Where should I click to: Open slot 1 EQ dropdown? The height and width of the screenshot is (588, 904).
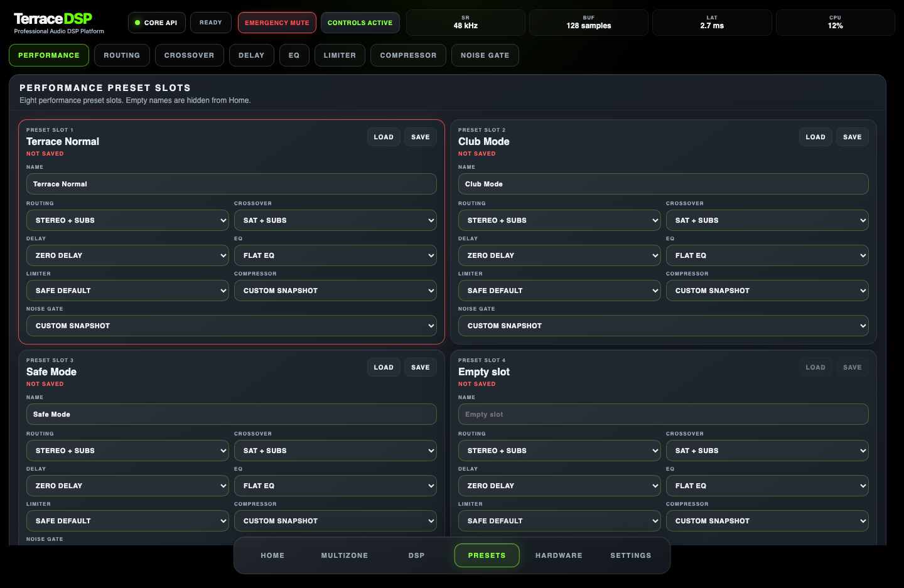click(x=335, y=255)
